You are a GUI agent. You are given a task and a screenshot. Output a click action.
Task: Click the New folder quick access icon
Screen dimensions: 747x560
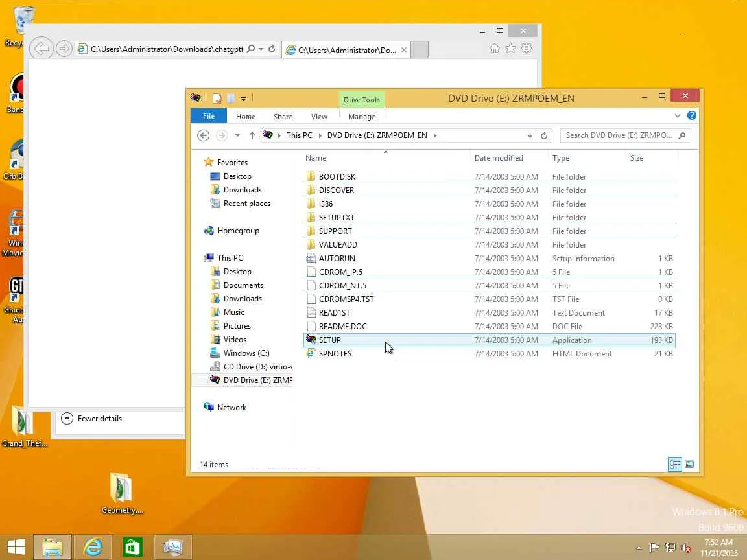click(x=231, y=99)
